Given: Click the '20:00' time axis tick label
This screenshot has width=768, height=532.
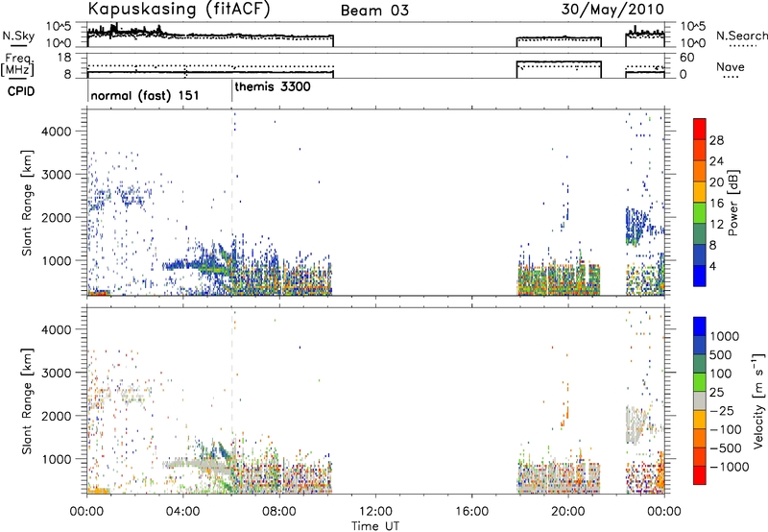Looking at the screenshot, I should tap(567, 512).
